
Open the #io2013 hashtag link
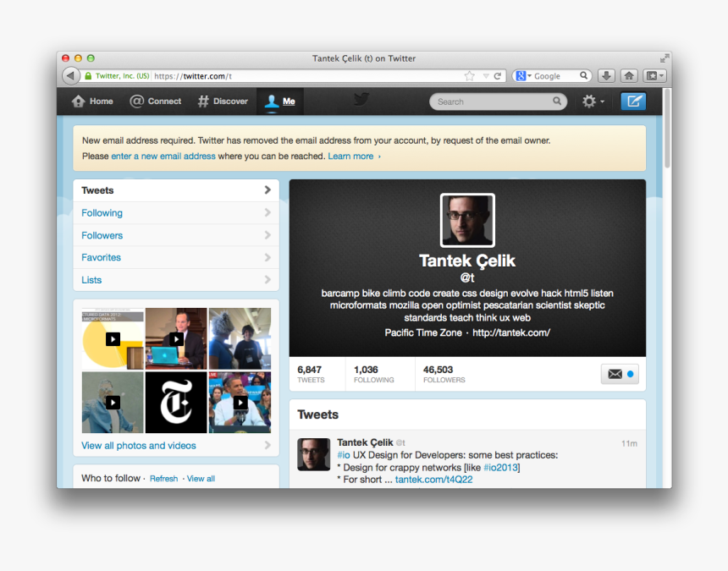(500, 468)
